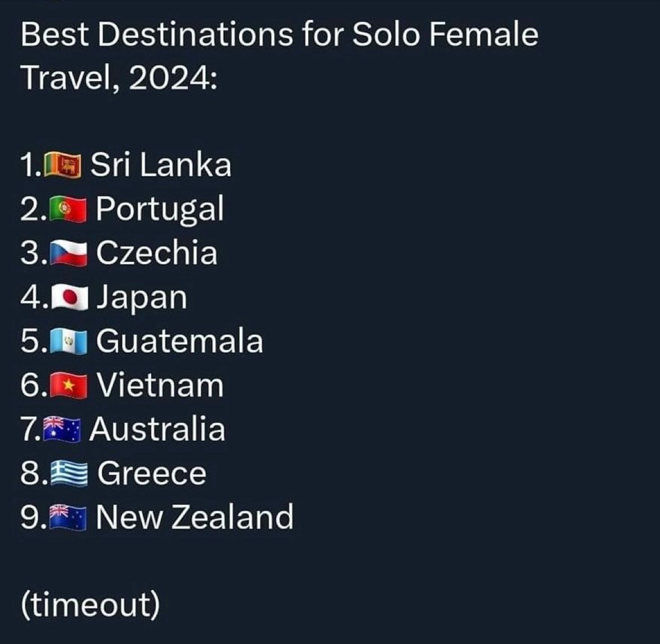660x644 pixels.
Task: Select the New Zealand text
Action: pos(195,517)
